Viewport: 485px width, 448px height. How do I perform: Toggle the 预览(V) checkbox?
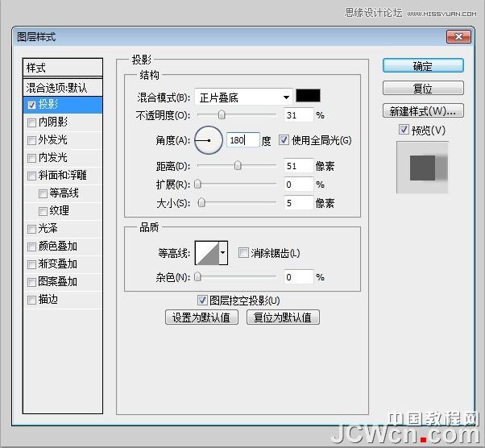404,130
